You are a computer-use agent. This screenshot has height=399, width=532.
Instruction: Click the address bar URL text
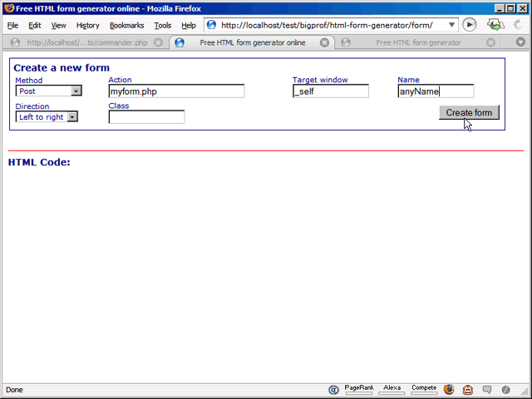[327, 25]
